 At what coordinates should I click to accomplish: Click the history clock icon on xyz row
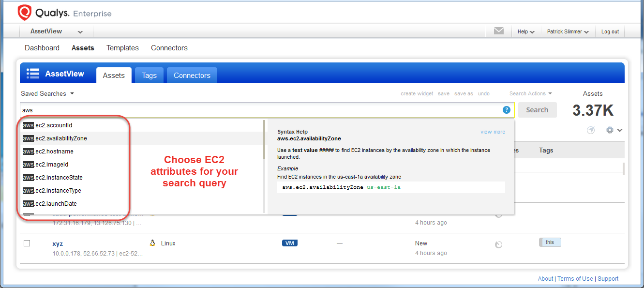point(498,244)
